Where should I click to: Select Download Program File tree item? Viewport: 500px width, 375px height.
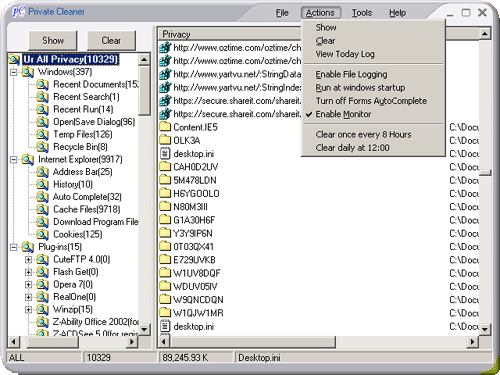click(96, 222)
